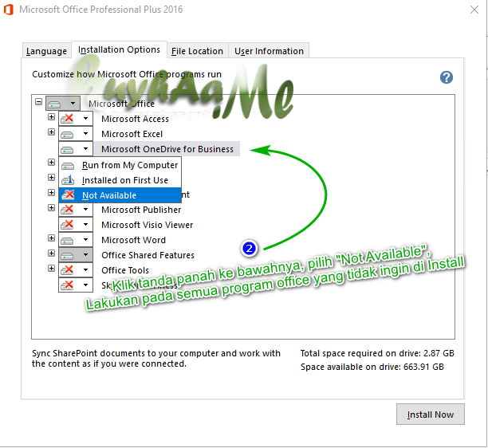The width and height of the screenshot is (488, 448).
Task: Open Microsoft Excel install state dropdown
Action: coord(76,134)
